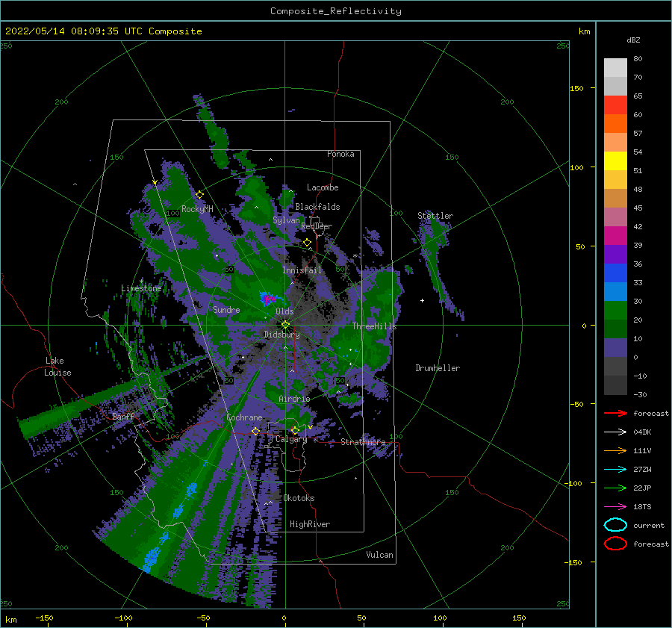Viewport: 672px width, 628px height.
Task: Click the RedDeer city label
Action: (x=317, y=226)
